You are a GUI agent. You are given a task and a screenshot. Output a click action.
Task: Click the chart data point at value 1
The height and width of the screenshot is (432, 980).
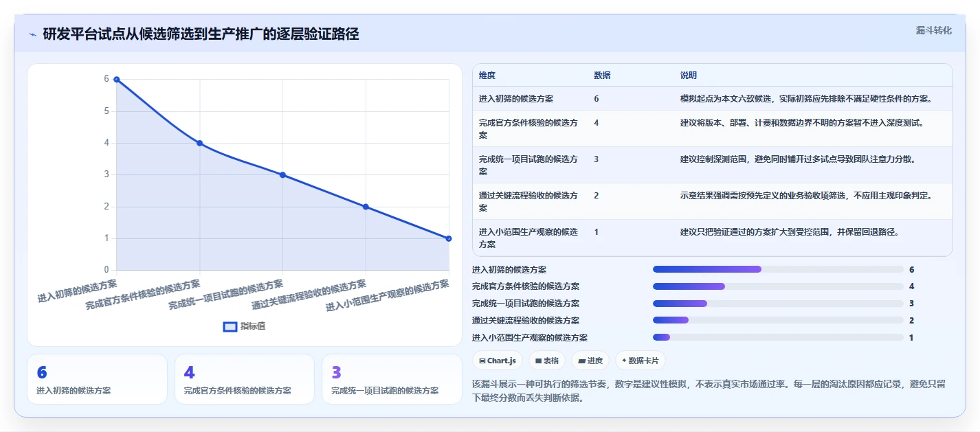(x=449, y=238)
